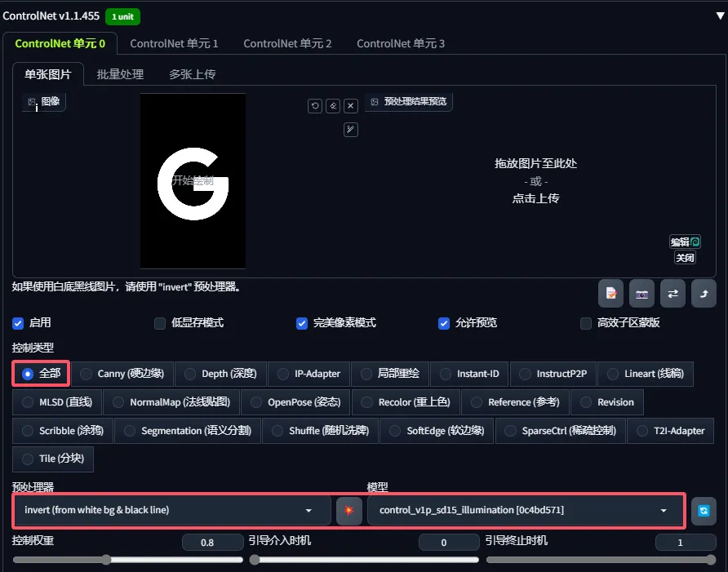Click the brush pen icon below the X

(x=351, y=129)
